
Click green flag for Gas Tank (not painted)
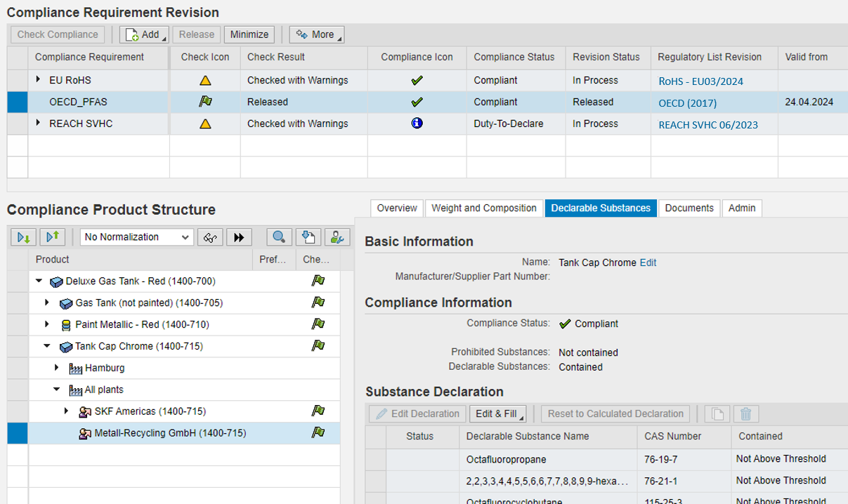pos(318,303)
